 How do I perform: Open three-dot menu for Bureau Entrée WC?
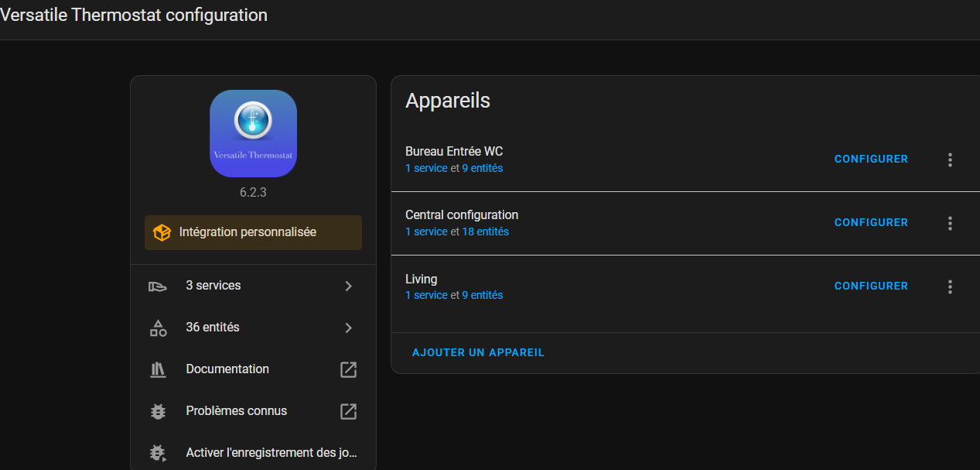point(950,160)
